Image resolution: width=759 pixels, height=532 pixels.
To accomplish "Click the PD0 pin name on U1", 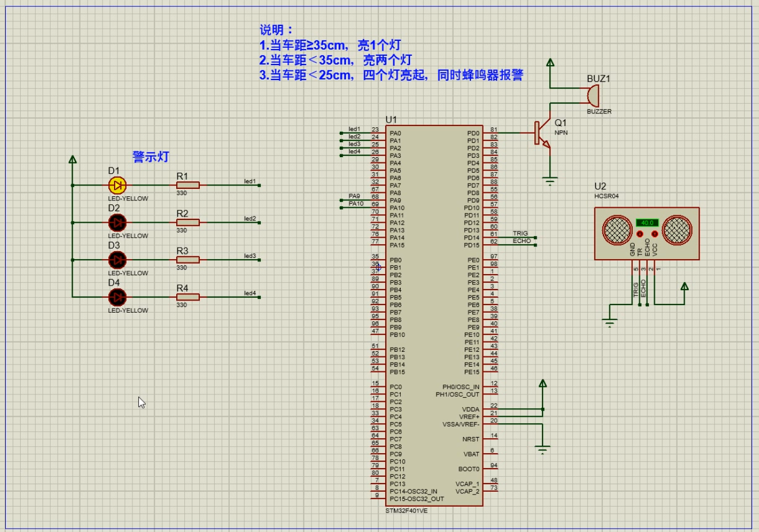I will click(473, 134).
